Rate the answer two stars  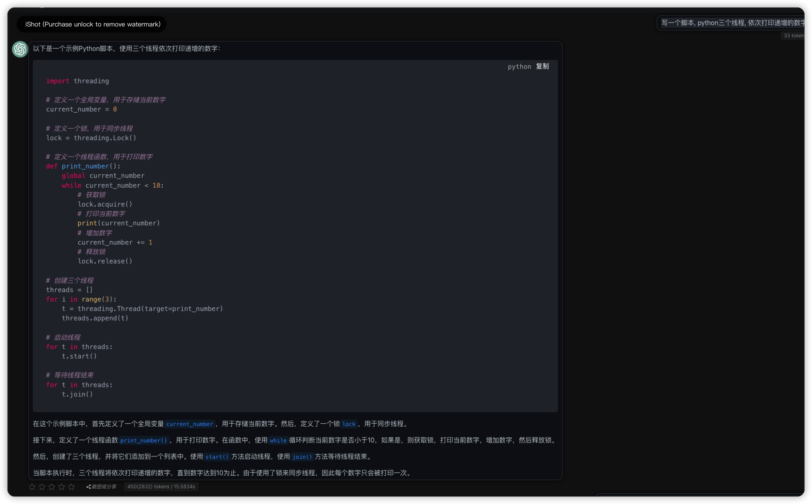[42, 487]
